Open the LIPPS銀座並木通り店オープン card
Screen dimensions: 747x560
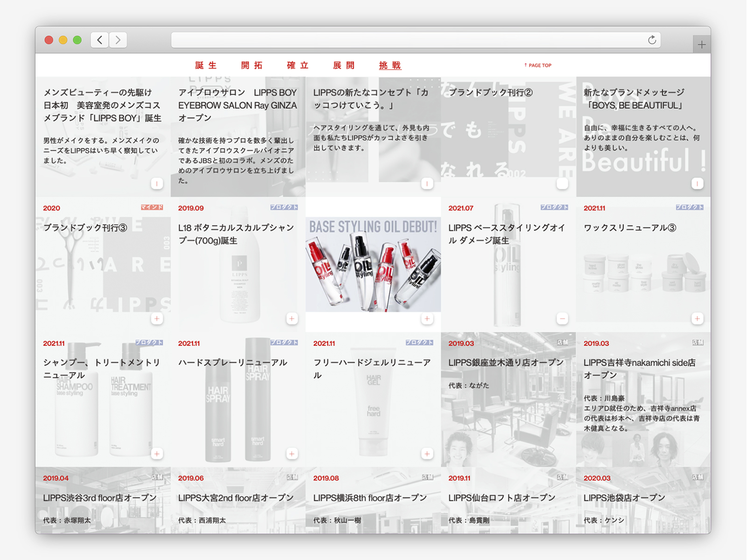(x=508, y=399)
